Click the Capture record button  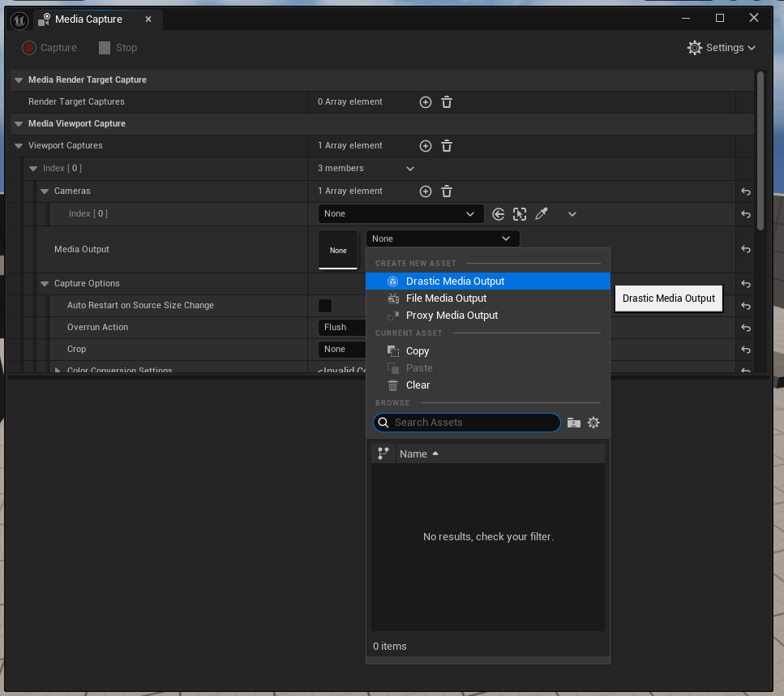[x=49, y=48]
